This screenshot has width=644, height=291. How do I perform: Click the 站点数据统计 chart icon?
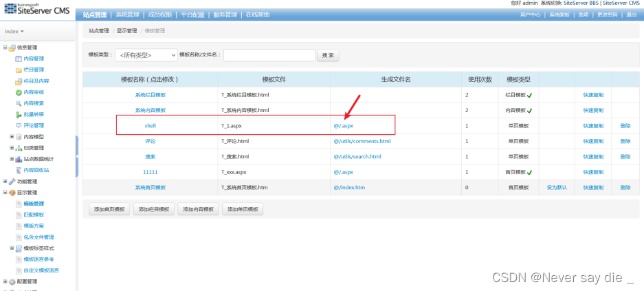(19, 159)
